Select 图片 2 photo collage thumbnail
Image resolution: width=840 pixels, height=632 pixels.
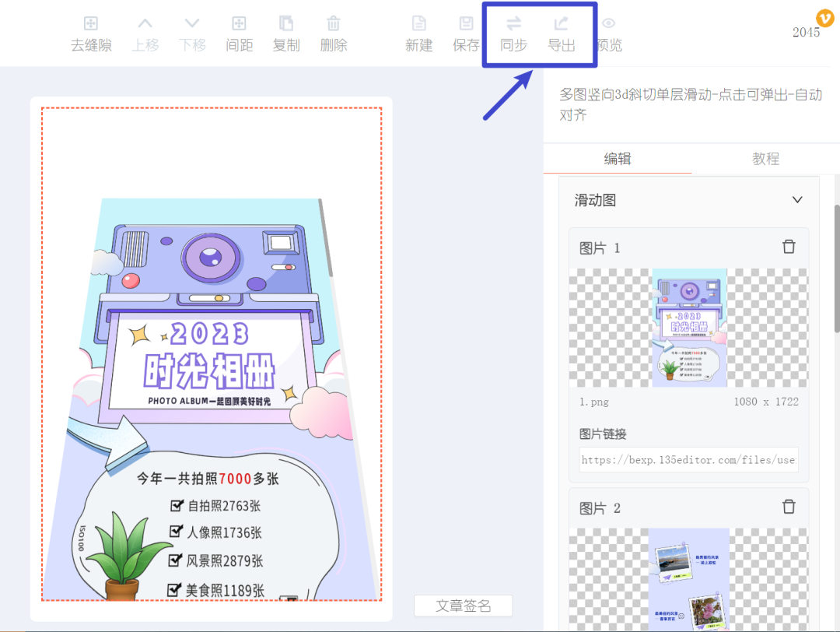click(x=688, y=579)
